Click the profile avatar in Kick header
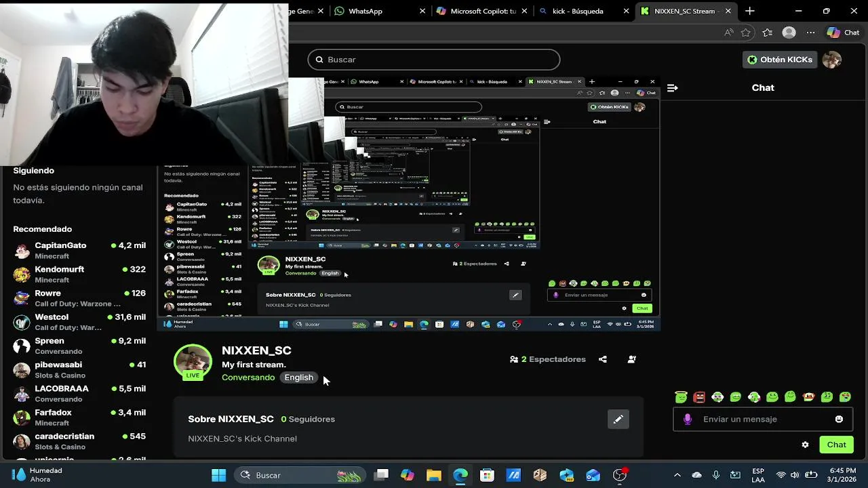The height and width of the screenshot is (488, 868). 831,60
